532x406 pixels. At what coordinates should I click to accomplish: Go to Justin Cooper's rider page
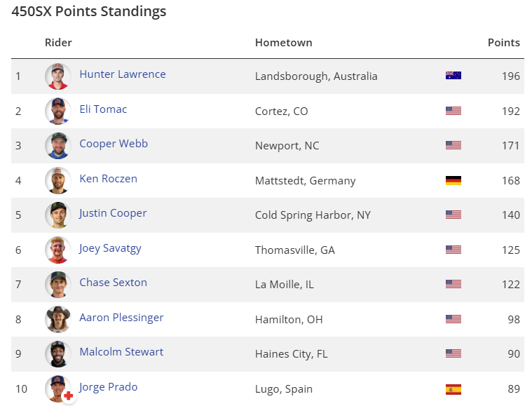click(113, 213)
